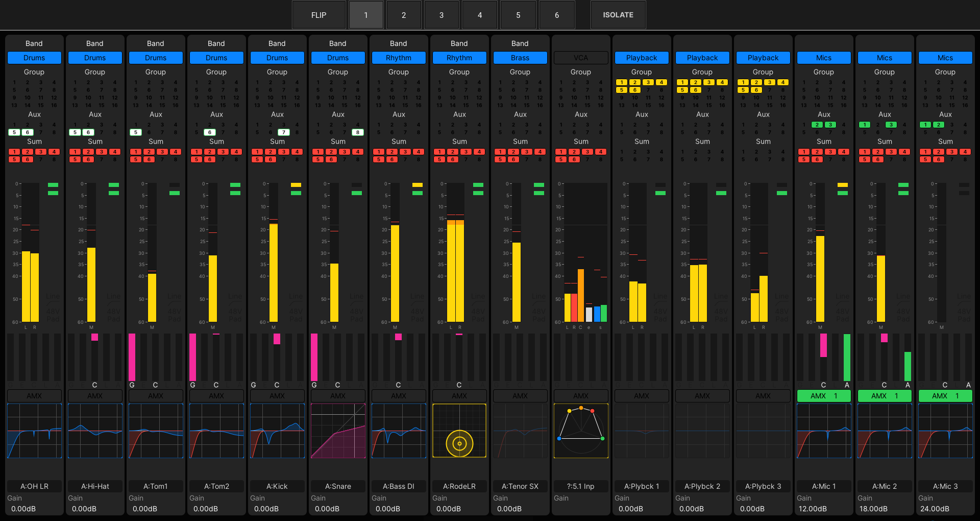Switch to layer 6
The image size is (980, 521).
pyautogui.click(x=557, y=15)
